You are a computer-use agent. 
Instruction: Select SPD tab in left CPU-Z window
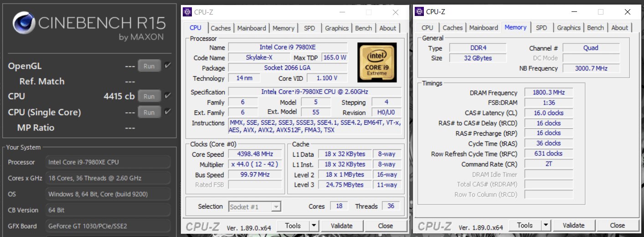pos(309,28)
